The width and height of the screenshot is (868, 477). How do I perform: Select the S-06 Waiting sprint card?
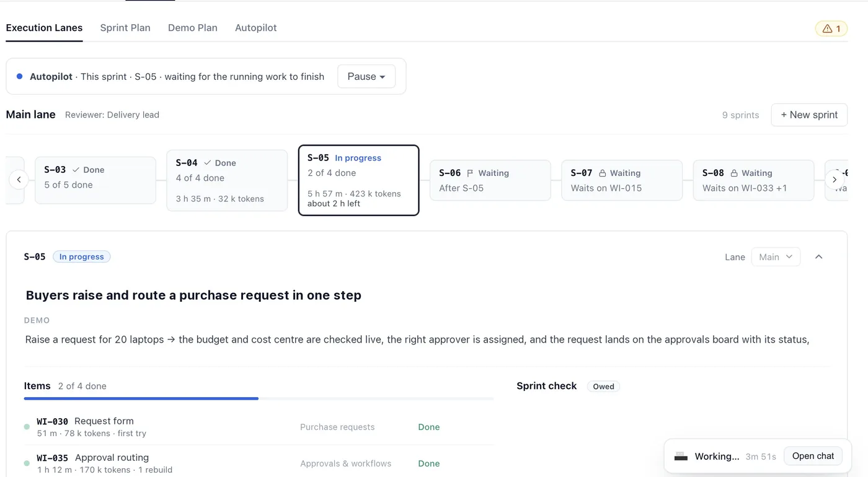[490, 180]
